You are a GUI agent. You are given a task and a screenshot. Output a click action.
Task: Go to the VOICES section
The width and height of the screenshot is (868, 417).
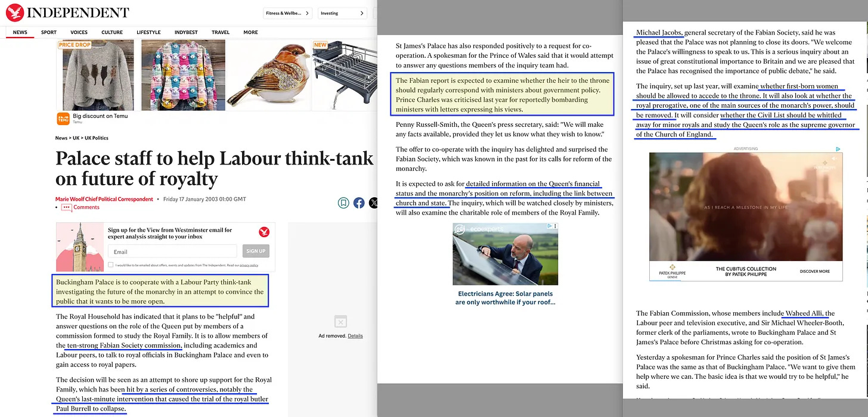[x=79, y=32]
